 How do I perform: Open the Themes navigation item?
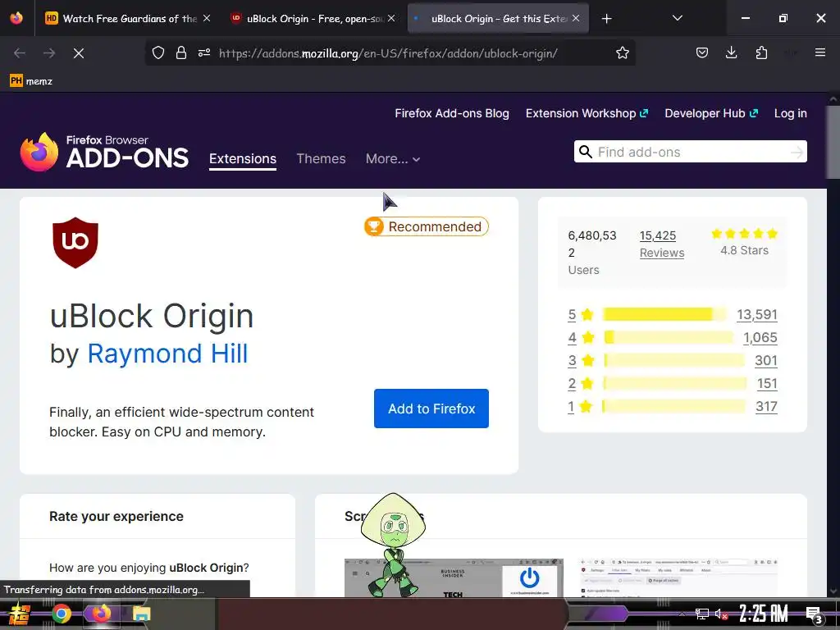pyautogui.click(x=321, y=159)
